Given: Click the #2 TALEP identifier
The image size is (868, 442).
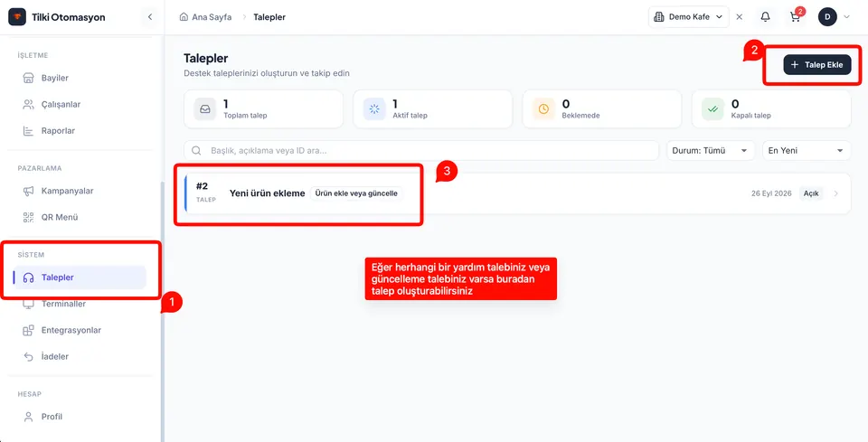Looking at the screenshot, I should (205, 192).
